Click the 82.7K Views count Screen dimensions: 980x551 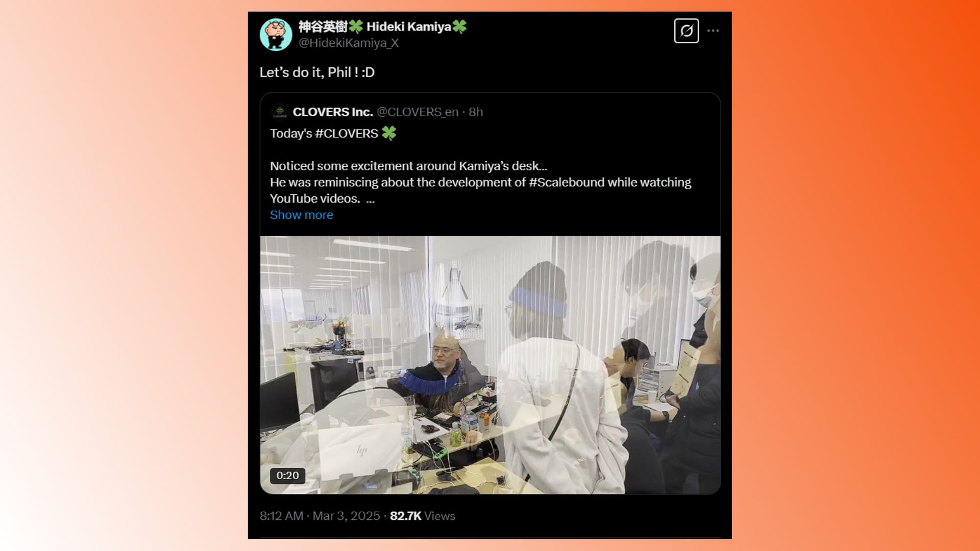click(422, 516)
